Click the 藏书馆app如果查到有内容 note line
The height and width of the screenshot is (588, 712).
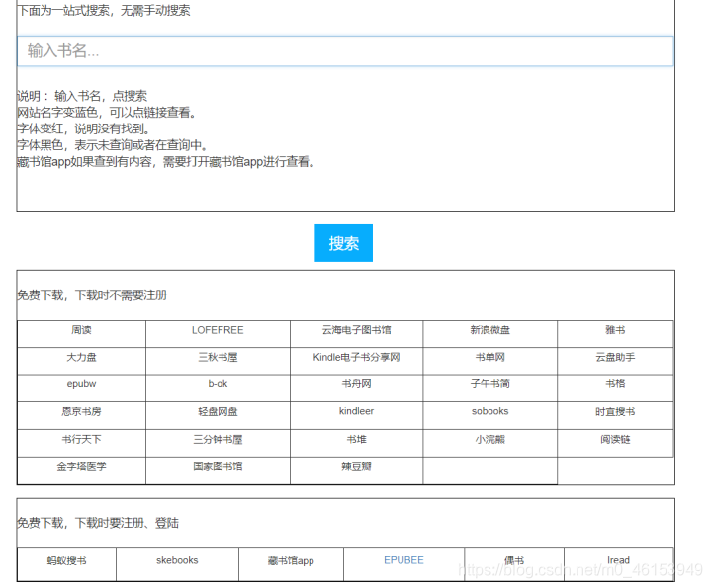tap(166, 161)
